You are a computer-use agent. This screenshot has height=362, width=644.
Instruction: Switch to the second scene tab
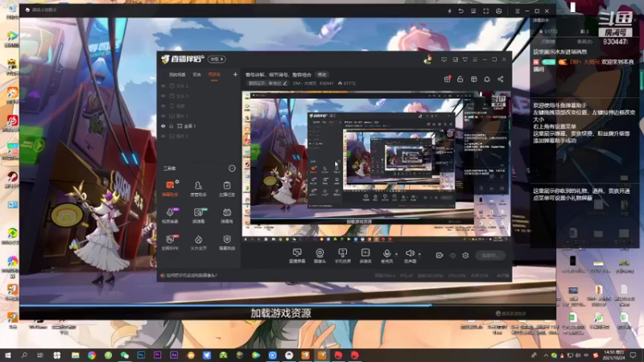pyautogui.click(x=196, y=75)
